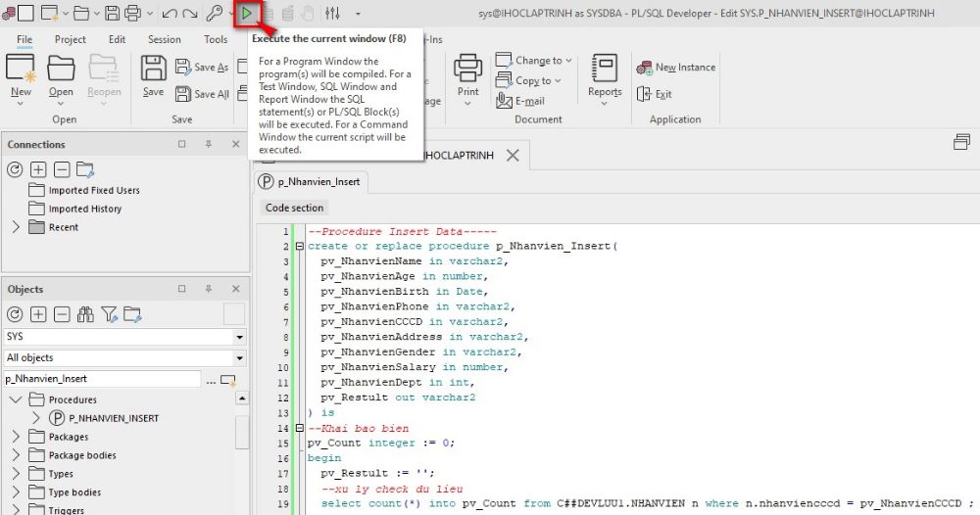Click the Undo arrow in quick toolbar
Viewport: 980px width, 515px height.
click(169, 13)
